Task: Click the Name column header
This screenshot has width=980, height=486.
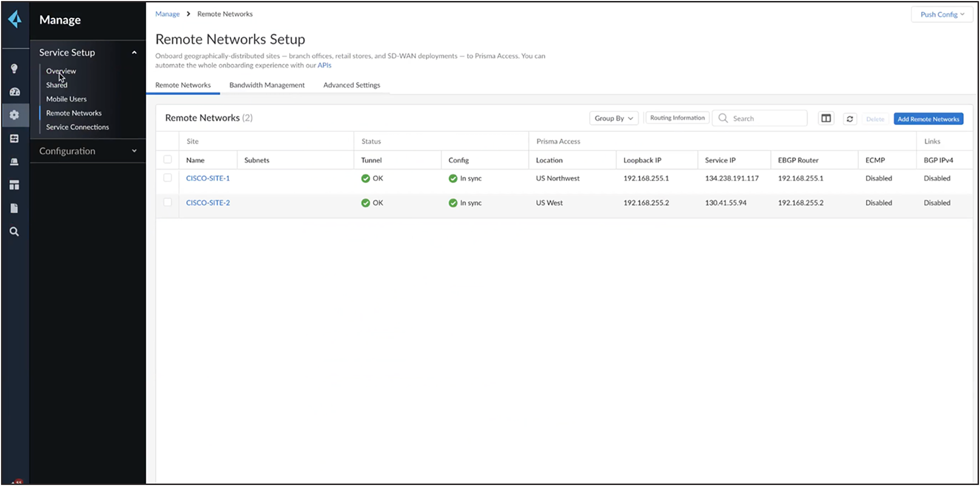Action: [195, 160]
